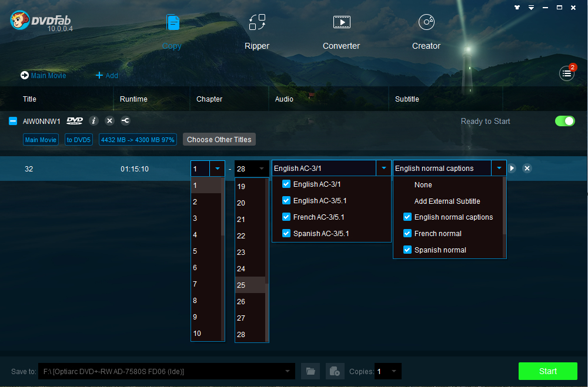The image size is (588, 387).
Task: Select start chapter 8
Action: point(206,301)
